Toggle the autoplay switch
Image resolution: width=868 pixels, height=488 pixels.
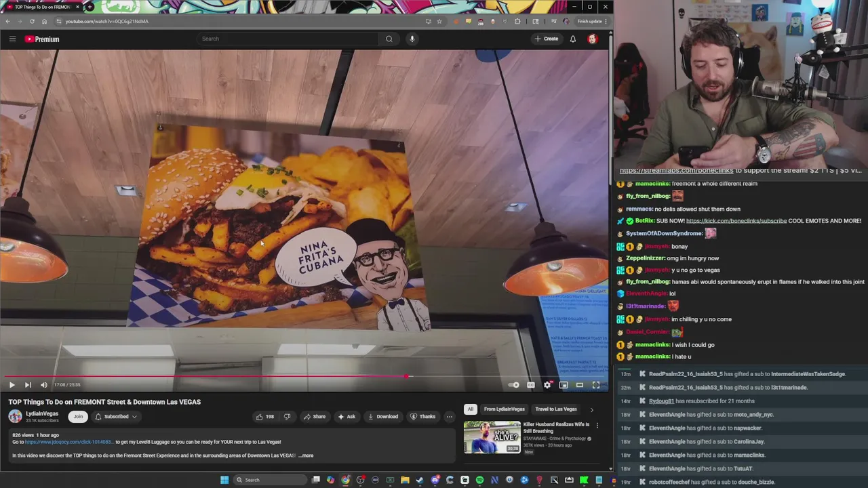click(x=514, y=385)
